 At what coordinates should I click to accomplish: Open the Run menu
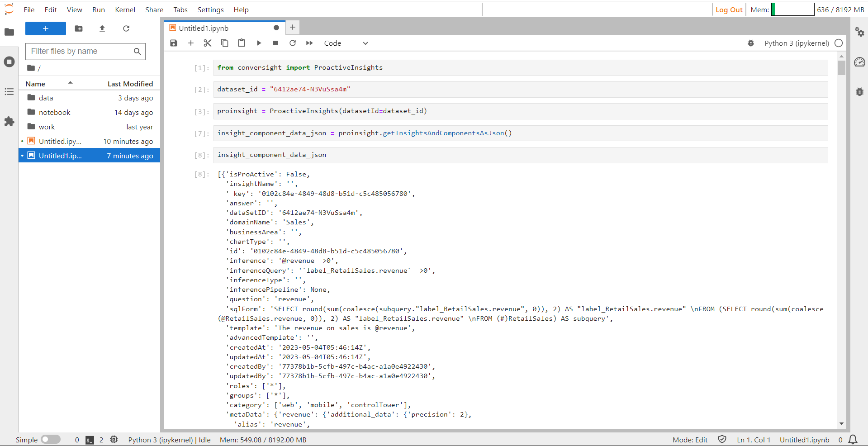coord(99,9)
